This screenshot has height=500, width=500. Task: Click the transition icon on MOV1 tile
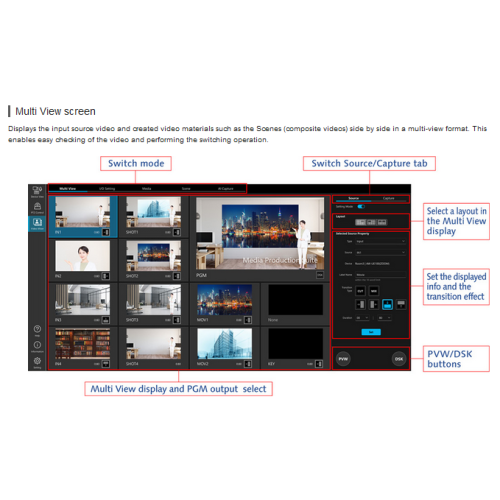[x=248, y=320]
